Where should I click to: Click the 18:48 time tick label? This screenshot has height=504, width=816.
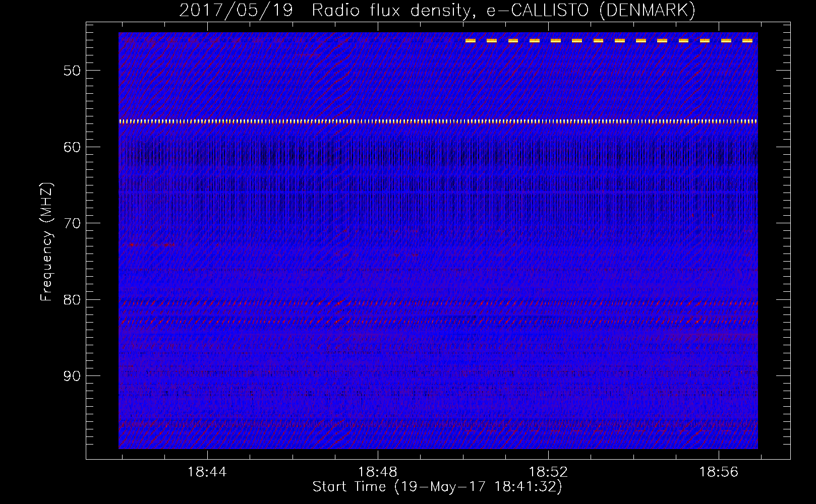tap(378, 472)
